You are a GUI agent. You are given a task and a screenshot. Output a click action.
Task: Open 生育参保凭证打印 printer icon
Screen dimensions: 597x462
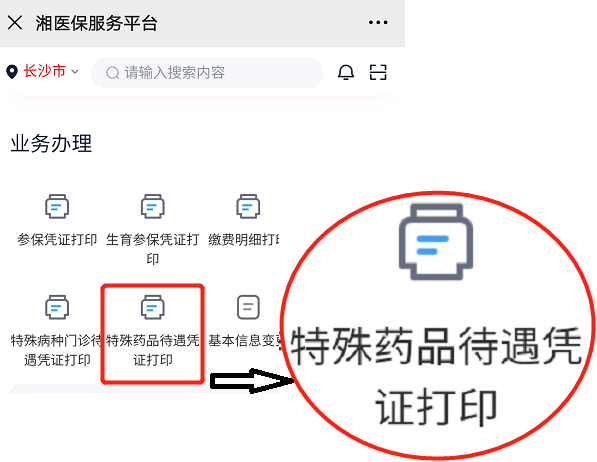click(153, 206)
